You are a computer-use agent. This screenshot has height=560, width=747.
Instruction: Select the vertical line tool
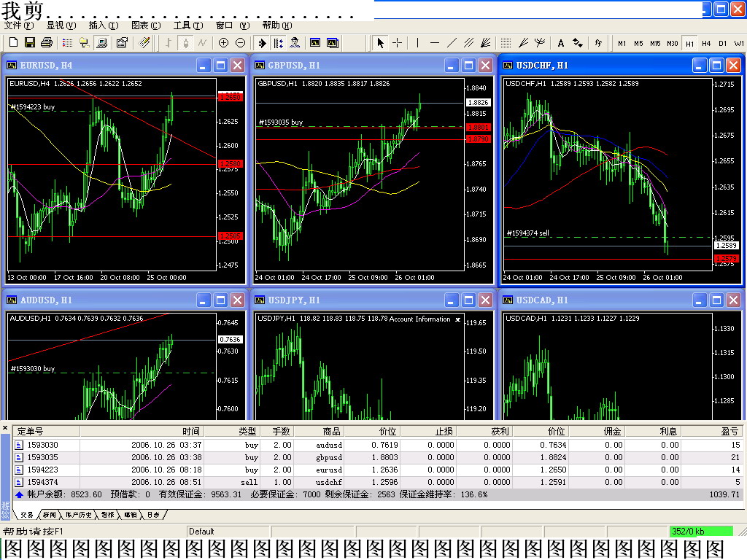coord(417,43)
